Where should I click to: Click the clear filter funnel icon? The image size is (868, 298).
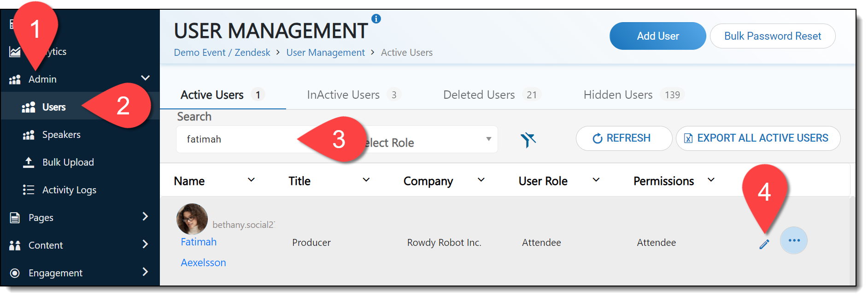coord(528,139)
